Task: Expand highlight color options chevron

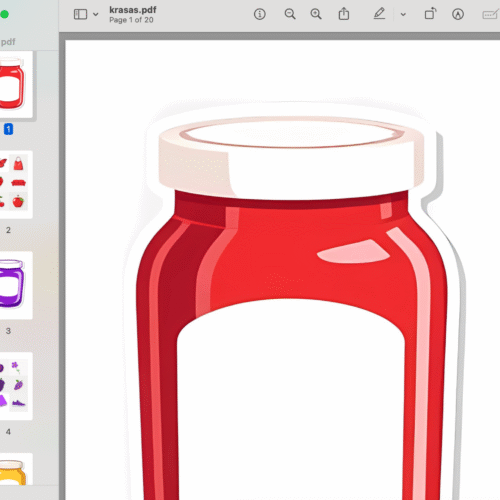Action: tap(403, 15)
